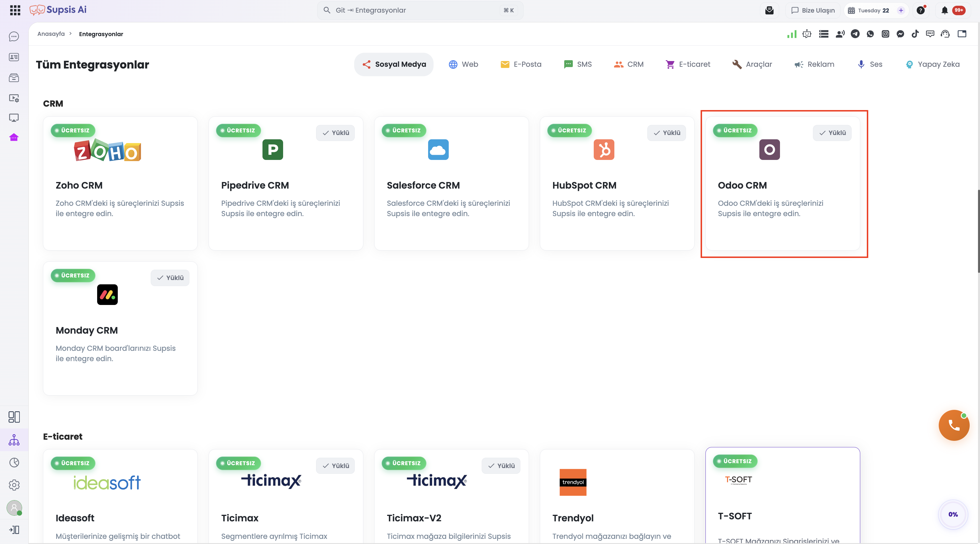The width and height of the screenshot is (980, 544).
Task: Open the settings gear in sidebar
Action: 14,485
